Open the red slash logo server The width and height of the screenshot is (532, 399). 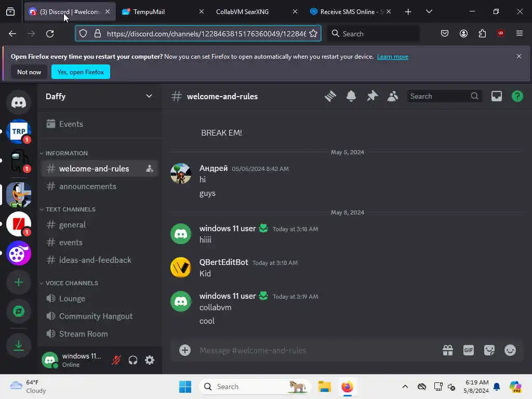19,224
